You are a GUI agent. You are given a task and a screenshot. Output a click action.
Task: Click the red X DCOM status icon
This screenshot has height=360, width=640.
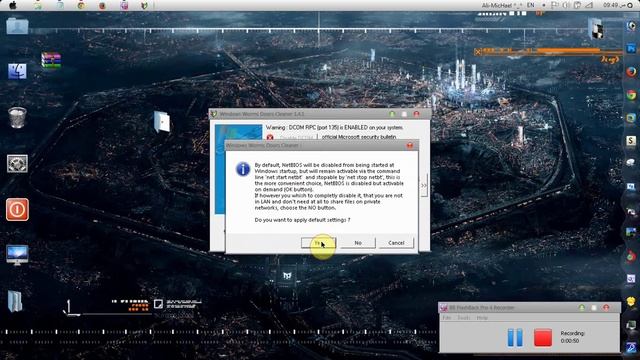click(270, 138)
